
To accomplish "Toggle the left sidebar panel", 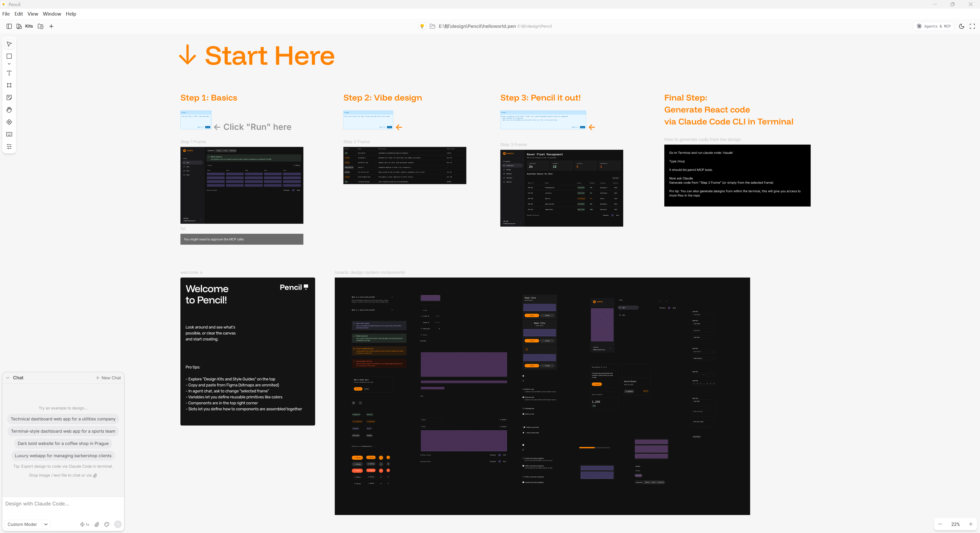I will coord(9,26).
